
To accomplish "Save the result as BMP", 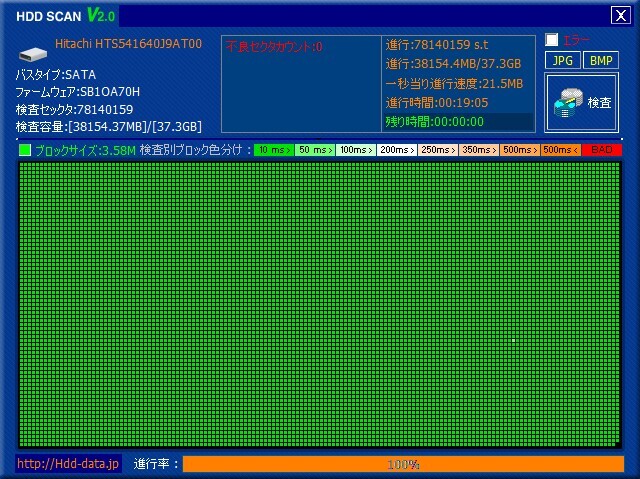I will click(601, 61).
